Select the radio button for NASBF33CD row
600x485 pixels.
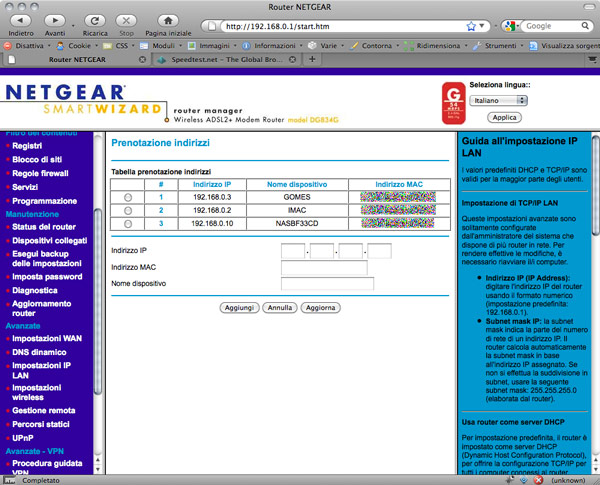[x=128, y=224]
